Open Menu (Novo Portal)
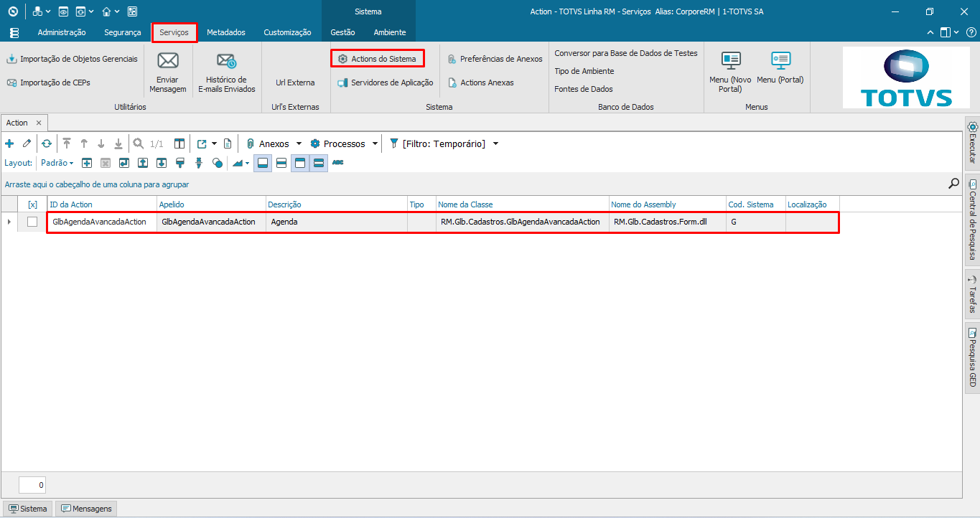The image size is (980, 518). (x=730, y=72)
